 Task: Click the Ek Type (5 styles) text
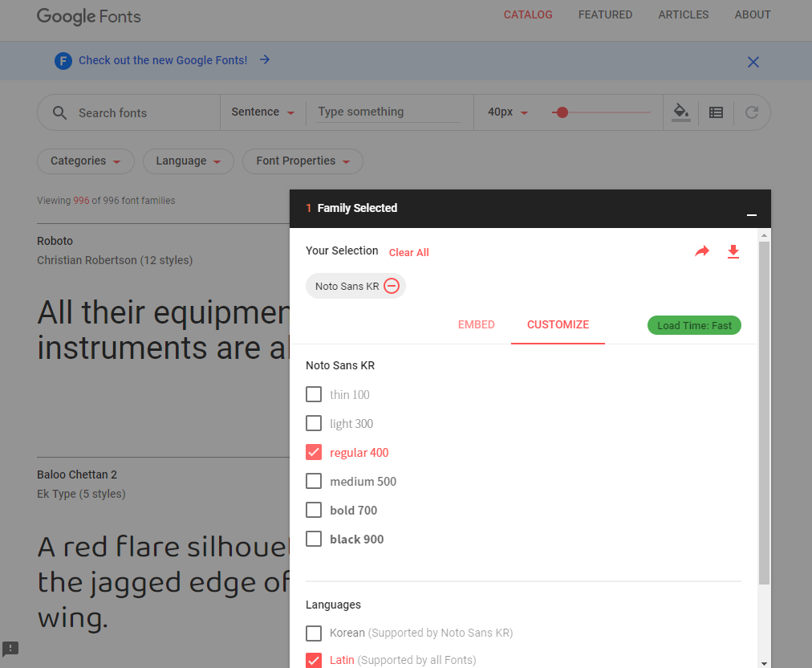[81, 494]
